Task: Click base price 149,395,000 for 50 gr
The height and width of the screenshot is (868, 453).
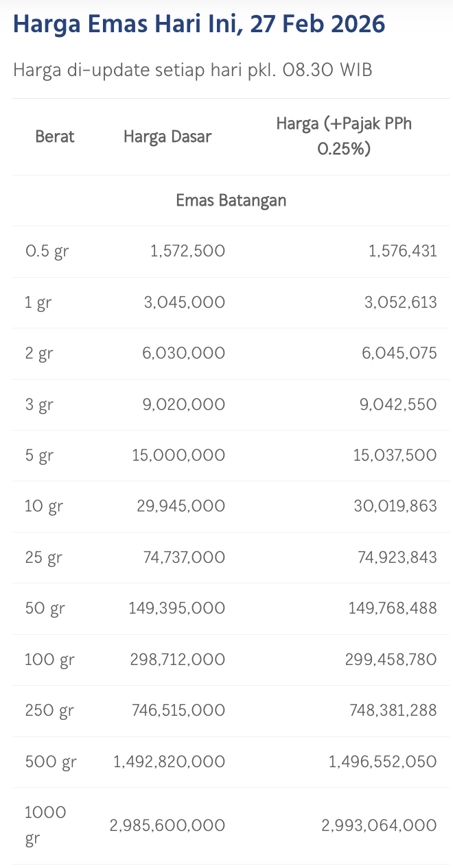Action: pyautogui.click(x=176, y=609)
